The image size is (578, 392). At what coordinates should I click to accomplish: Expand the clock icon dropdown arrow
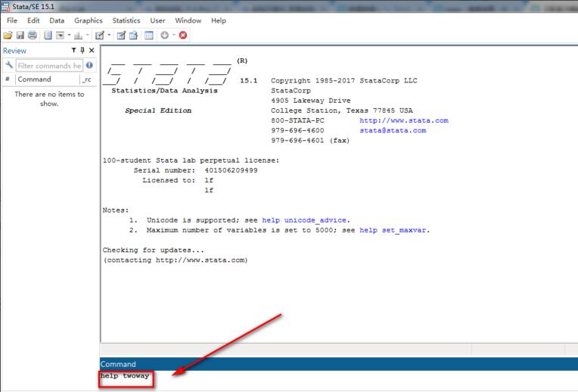point(174,36)
